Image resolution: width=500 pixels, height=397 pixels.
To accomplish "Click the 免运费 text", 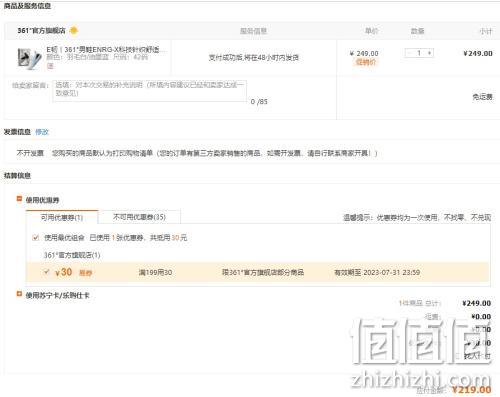I will point(482,97).
